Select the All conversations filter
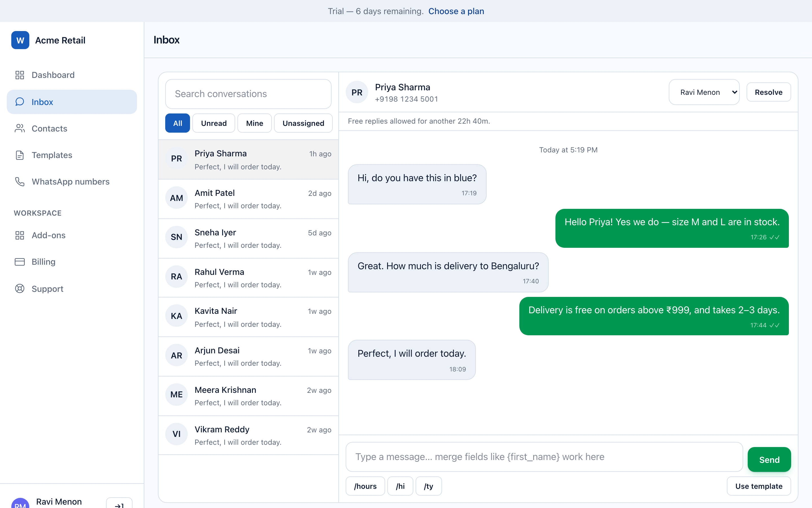The image size is (812, 508). (178, 123)
